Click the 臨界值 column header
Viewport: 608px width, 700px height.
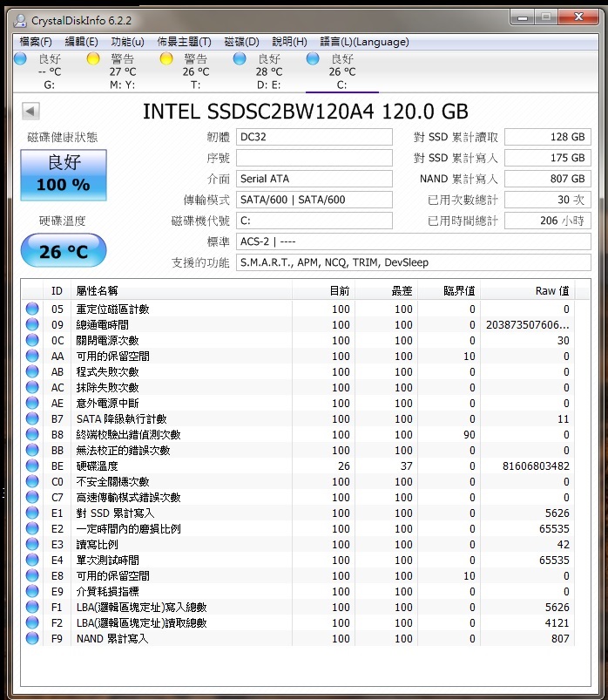coord(449,291)
